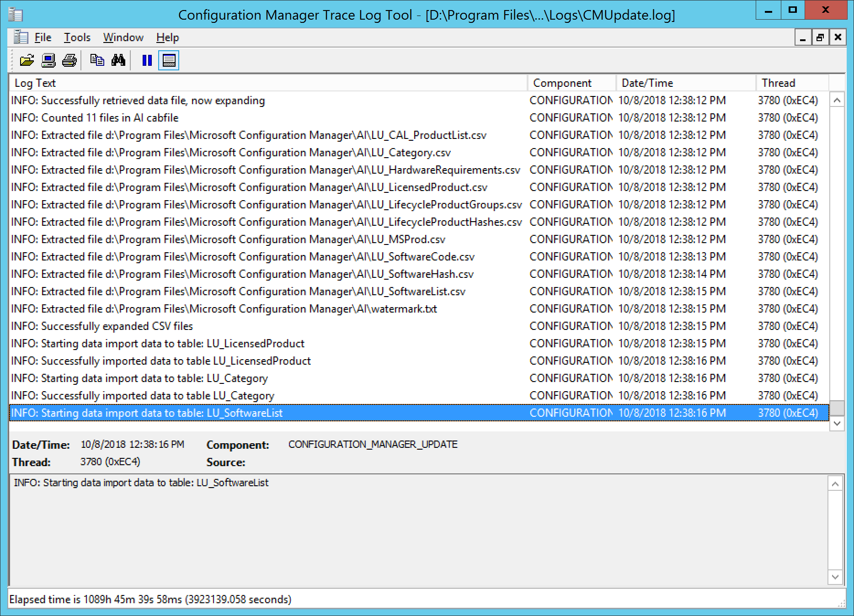Select the LU_Category.csv extracted file row
This screenshot has height=616, width=854.
(419, 152)
